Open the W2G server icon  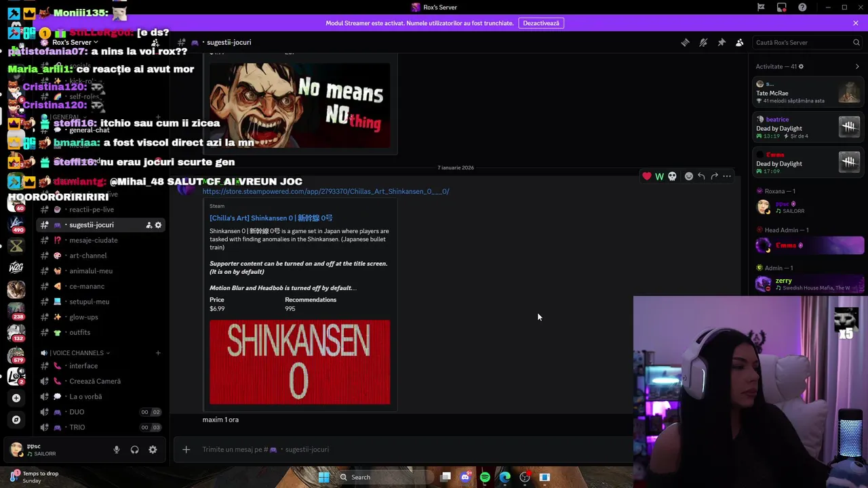click(x=16, y=267)
